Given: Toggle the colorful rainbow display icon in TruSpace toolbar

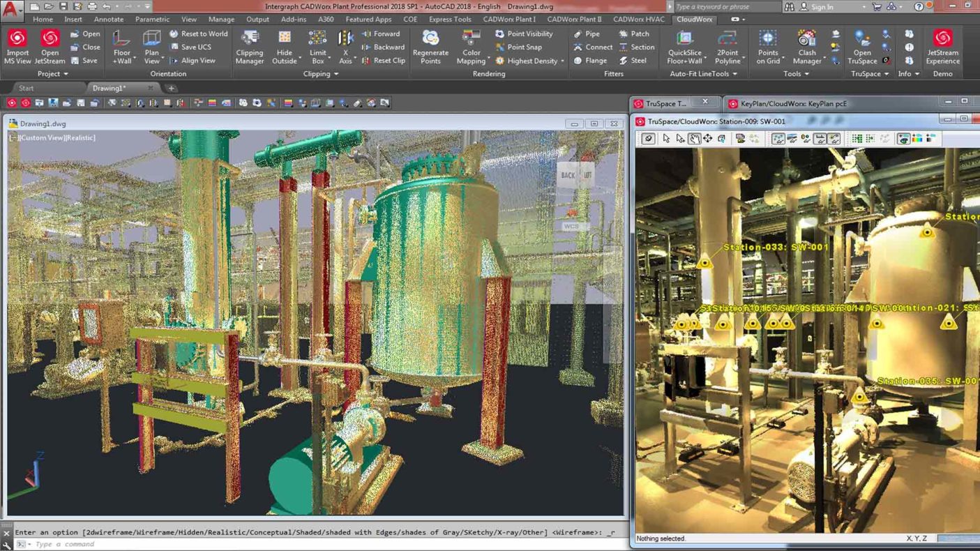Looking at the screenshot, I should [x=917, y=139].
